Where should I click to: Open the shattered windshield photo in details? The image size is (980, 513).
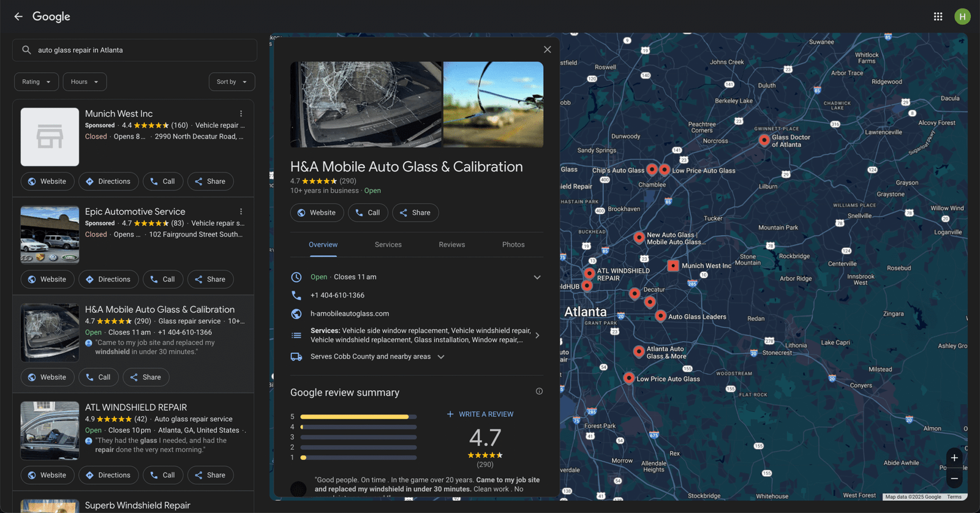[x=366, y=105]
